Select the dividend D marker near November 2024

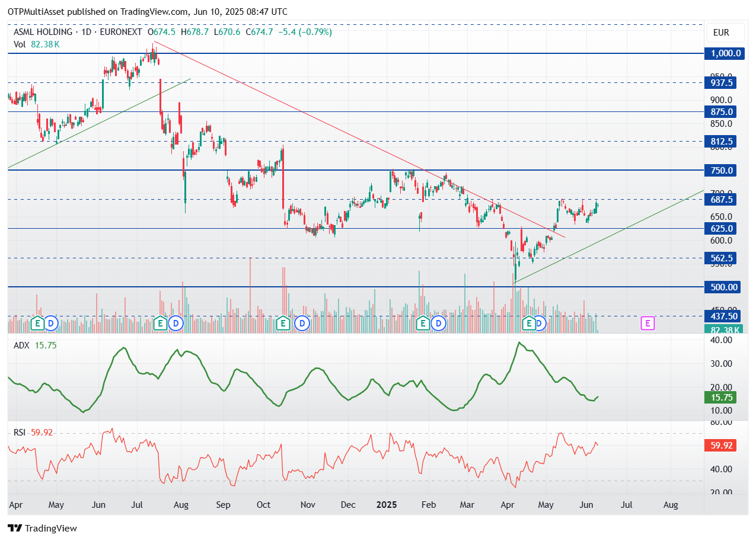[303, 323]
